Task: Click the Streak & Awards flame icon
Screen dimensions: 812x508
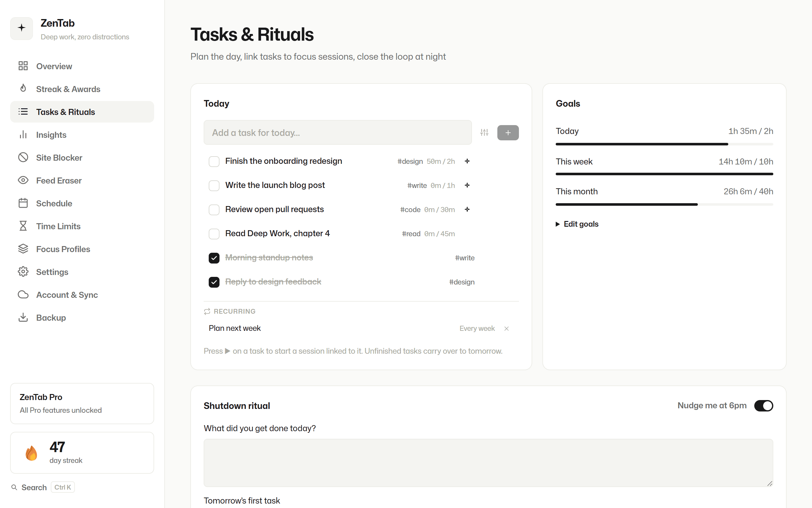Action: pos(23,88)
